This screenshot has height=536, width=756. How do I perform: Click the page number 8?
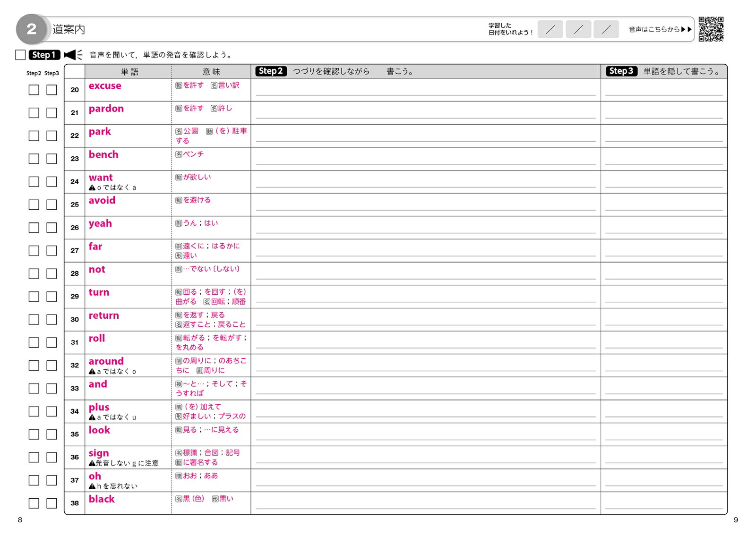coord(20,520)
